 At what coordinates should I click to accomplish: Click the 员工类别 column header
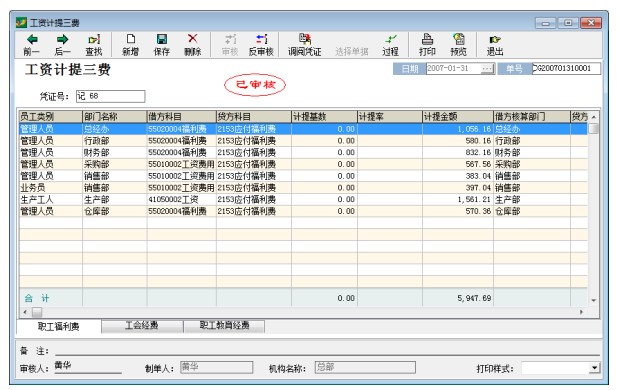[51, 116]
